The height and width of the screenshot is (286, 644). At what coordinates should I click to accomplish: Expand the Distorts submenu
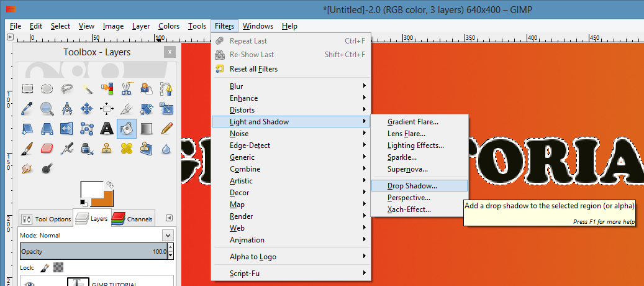point(291,110)
